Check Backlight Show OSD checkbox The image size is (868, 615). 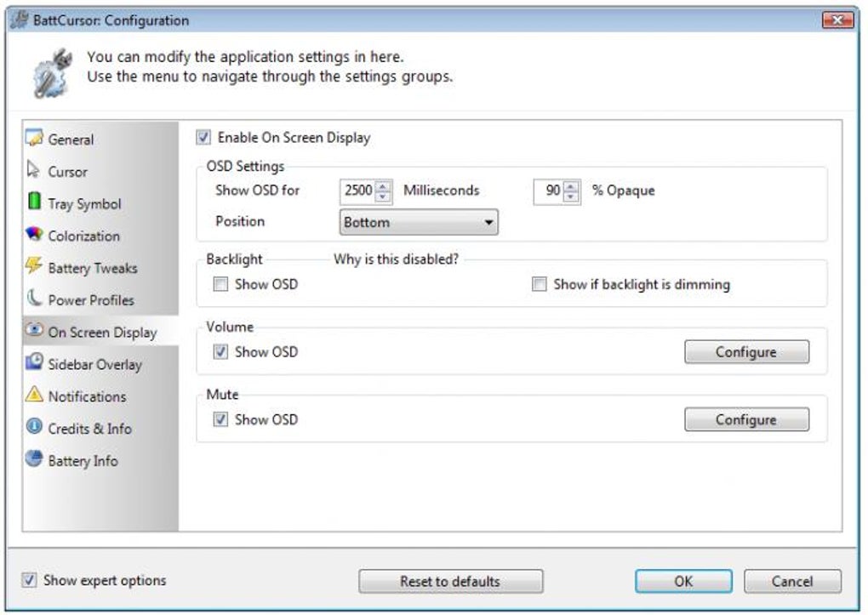tap(220, 284)
